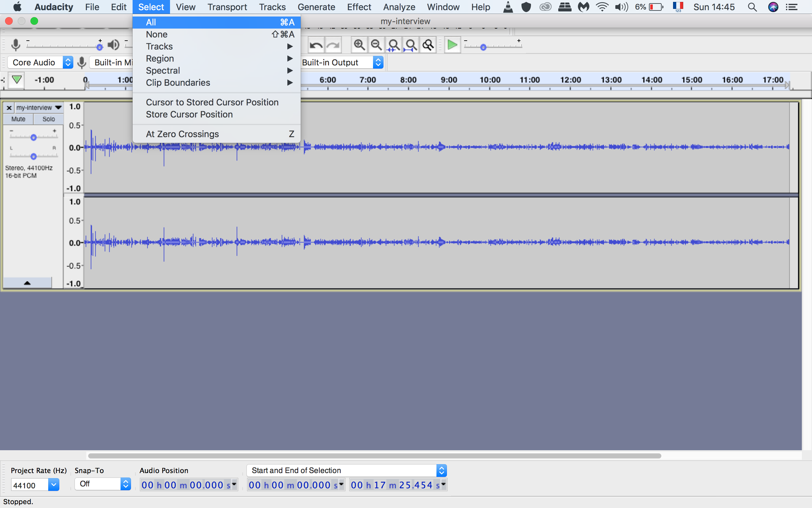Viewport: 812px width, 508px height.
Task: Click green timeline options triangle
Action: click(16, 80)
